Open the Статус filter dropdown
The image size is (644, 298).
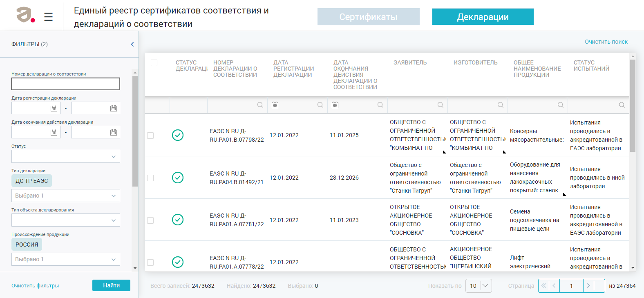(66, 156)
